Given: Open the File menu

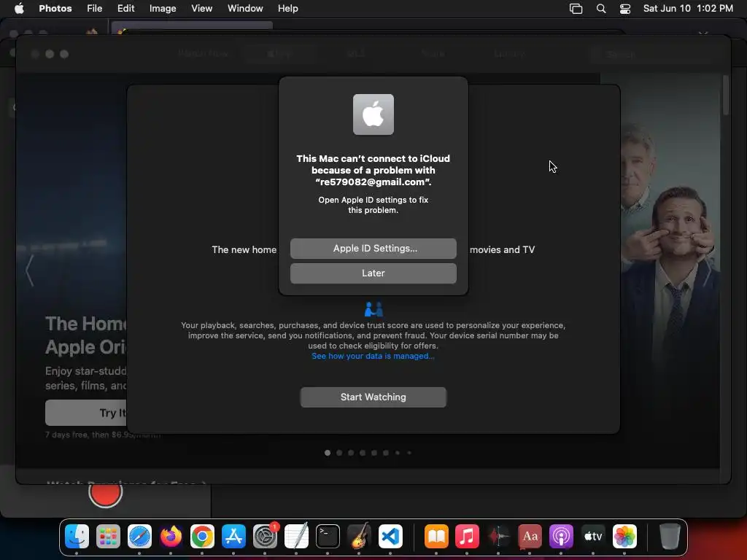Looking at the screenshot, I should click(x=94, y=8).
